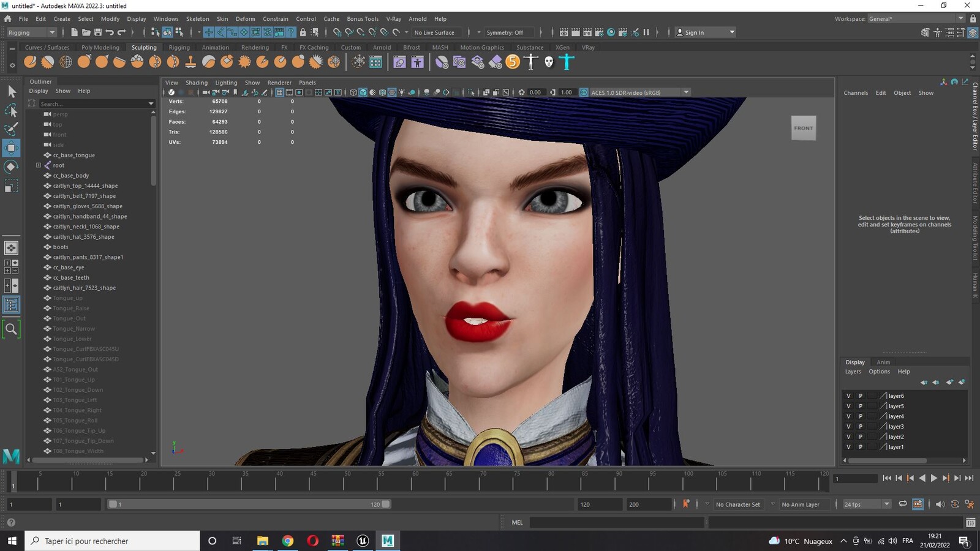Save the scene with the floppy disk icon
Viewport: 980px width, 551px height.
pyautogui.click(x=98, y=32)
